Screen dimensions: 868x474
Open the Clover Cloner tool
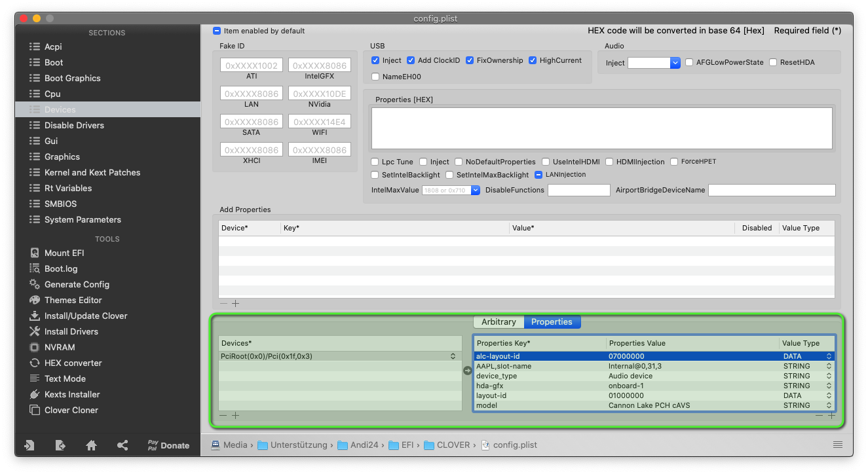coord(71,410)
